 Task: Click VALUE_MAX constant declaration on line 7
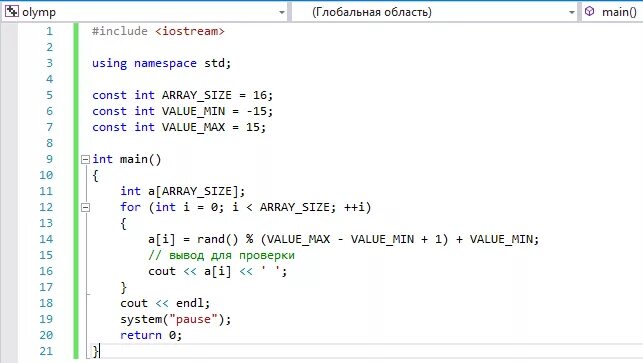coord(179,127)
